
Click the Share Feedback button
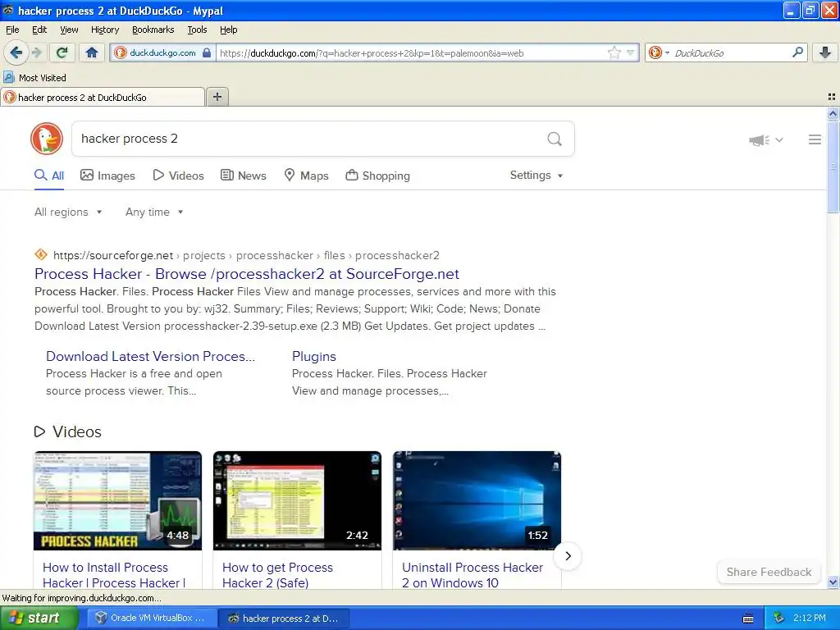[769, 572]
